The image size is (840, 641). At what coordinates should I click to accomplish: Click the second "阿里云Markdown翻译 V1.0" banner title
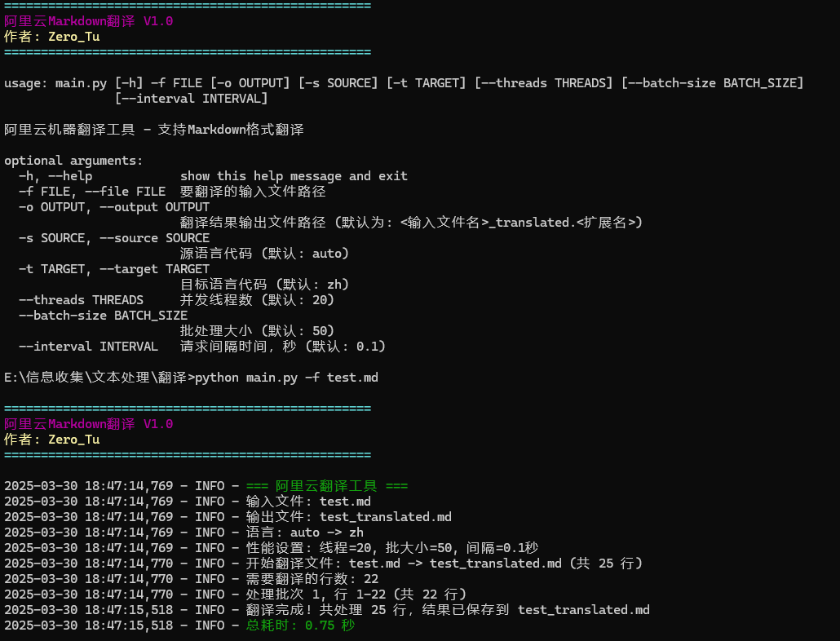click(88, 425)
